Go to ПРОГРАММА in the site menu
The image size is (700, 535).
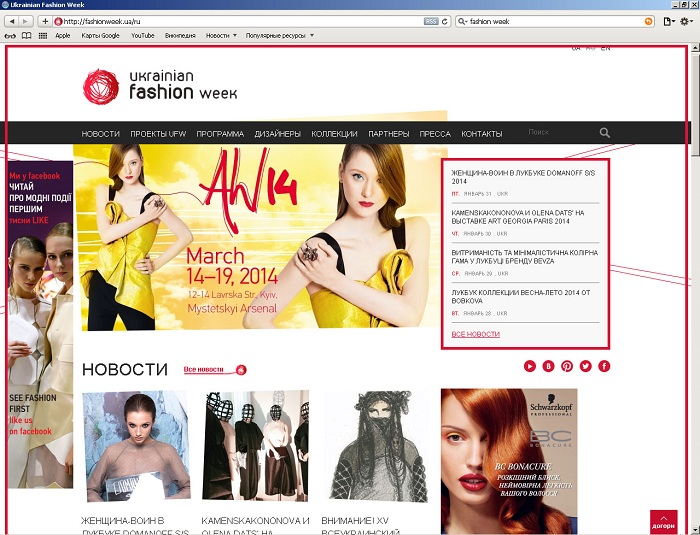[220, 134]
